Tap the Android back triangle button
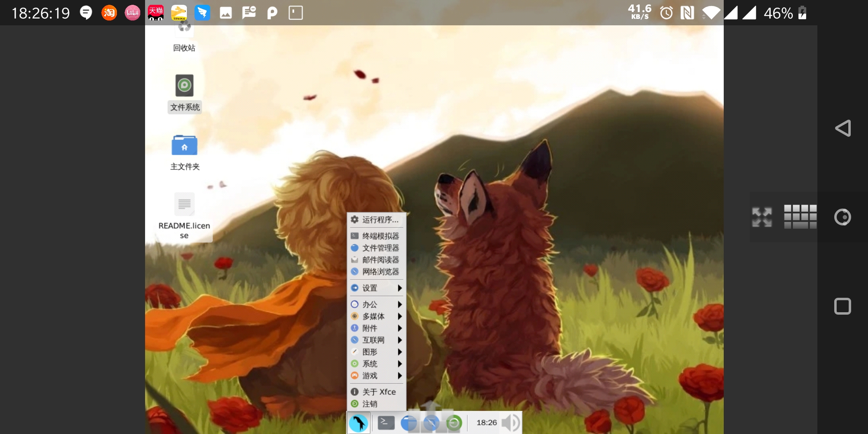 coord(843,128)
